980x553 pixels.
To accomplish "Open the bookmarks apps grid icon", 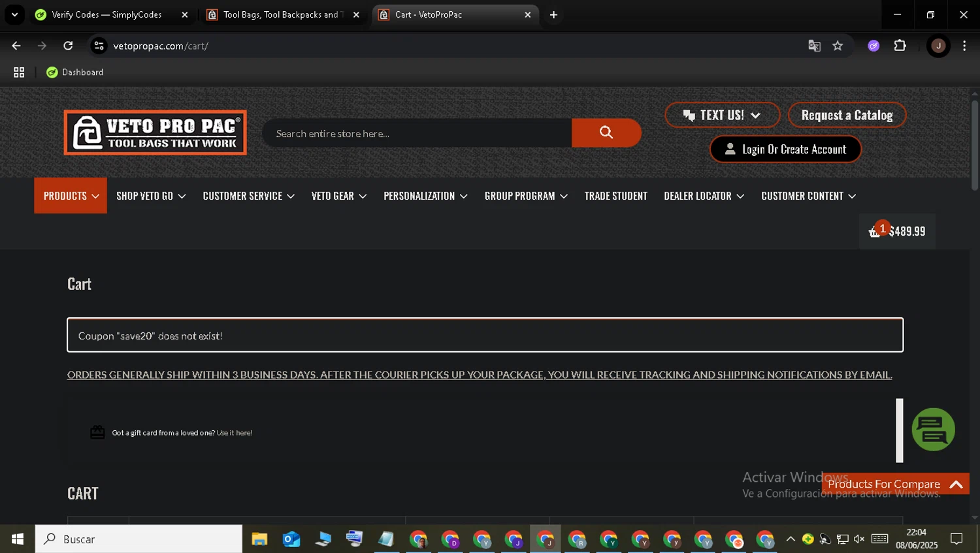I will click(19, 72).
